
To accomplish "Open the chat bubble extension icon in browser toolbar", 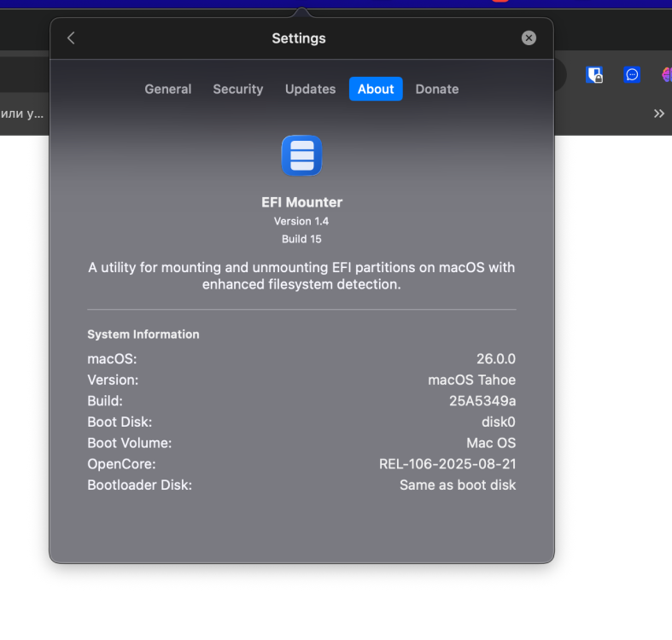I will click(632, 75).
